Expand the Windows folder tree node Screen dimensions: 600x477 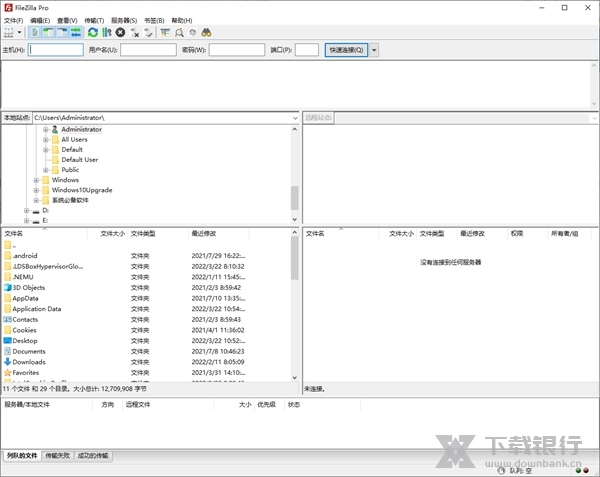click(x=36, y=180)
